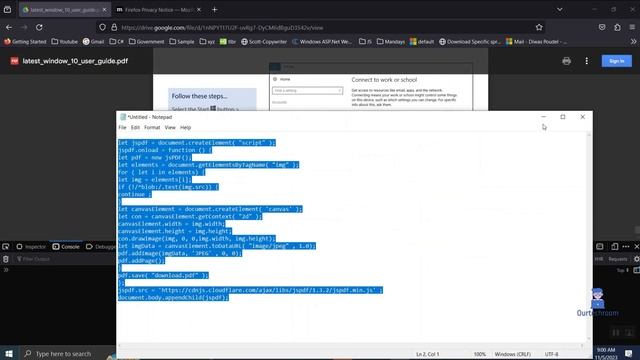Minimize the Notepad window
The height and width of the screenshot is (360, 640).
tap(543, 117)
